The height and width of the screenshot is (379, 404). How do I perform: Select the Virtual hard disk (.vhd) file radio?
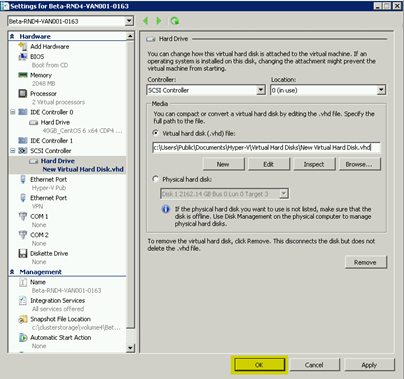tap(155, 133)
